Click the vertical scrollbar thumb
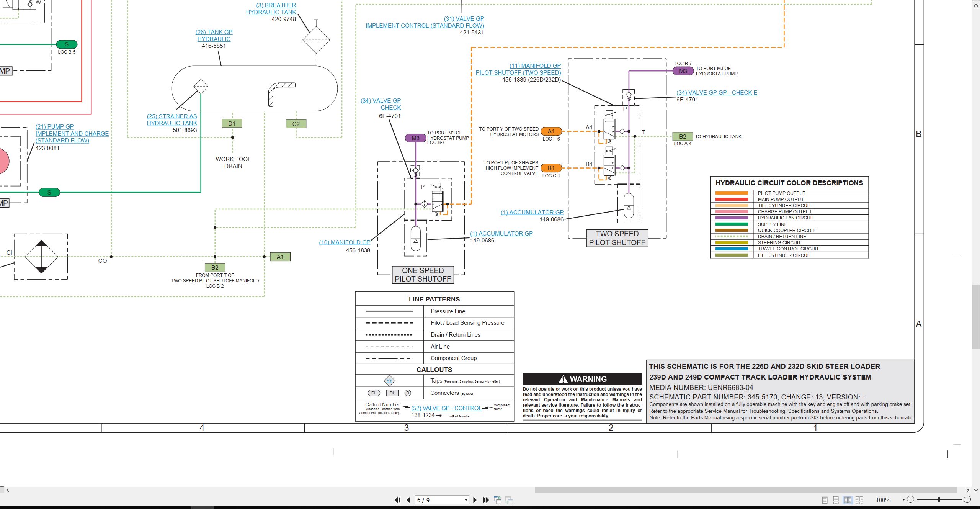Image resolution: width=980 pixels, height=509 pixels. (x=976, y=317)
